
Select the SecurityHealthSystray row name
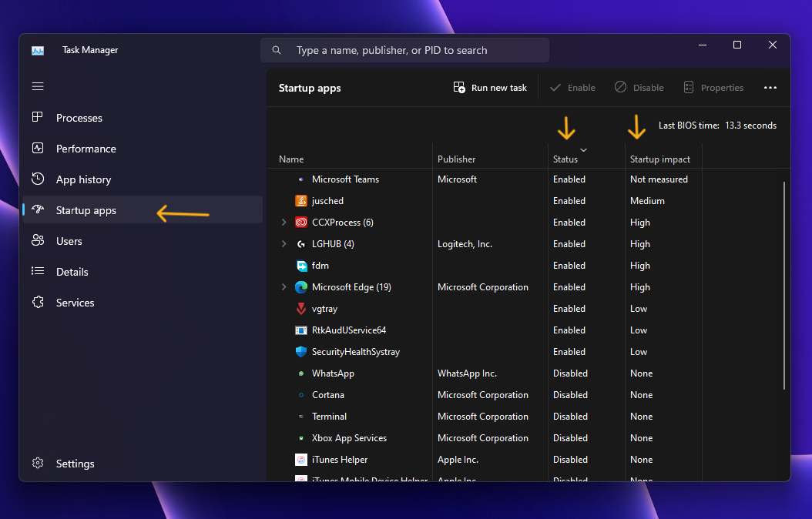coord(356,352)
